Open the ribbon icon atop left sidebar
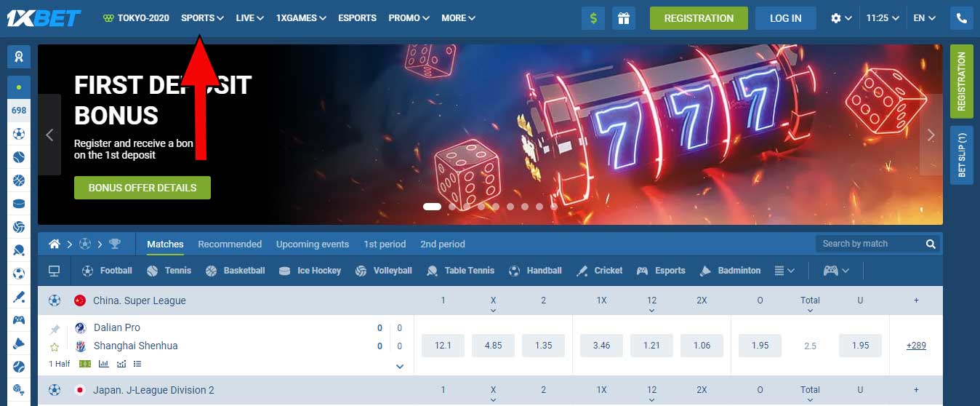Image resolution: width=980 pixels, height=406 pixels. tap(18, 56)
